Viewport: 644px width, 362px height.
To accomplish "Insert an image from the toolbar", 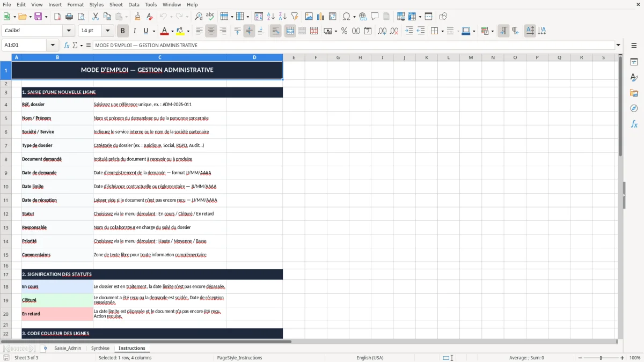I will click(309, 17).
